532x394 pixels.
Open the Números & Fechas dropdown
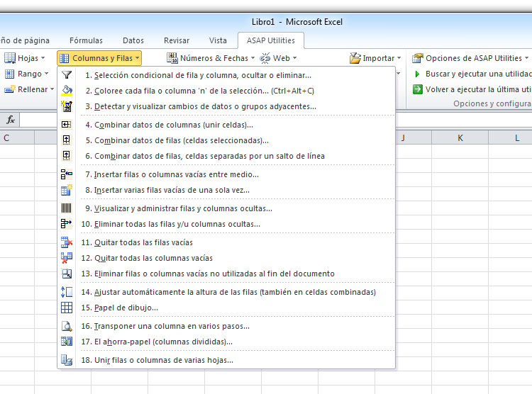tap(211, 58)
